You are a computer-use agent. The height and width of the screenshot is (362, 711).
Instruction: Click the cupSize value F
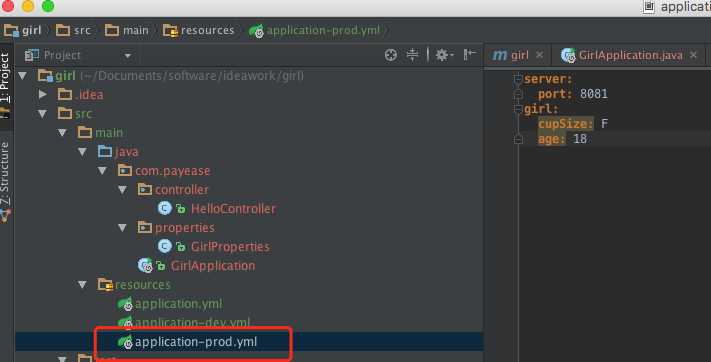click(x=604, y=124)
